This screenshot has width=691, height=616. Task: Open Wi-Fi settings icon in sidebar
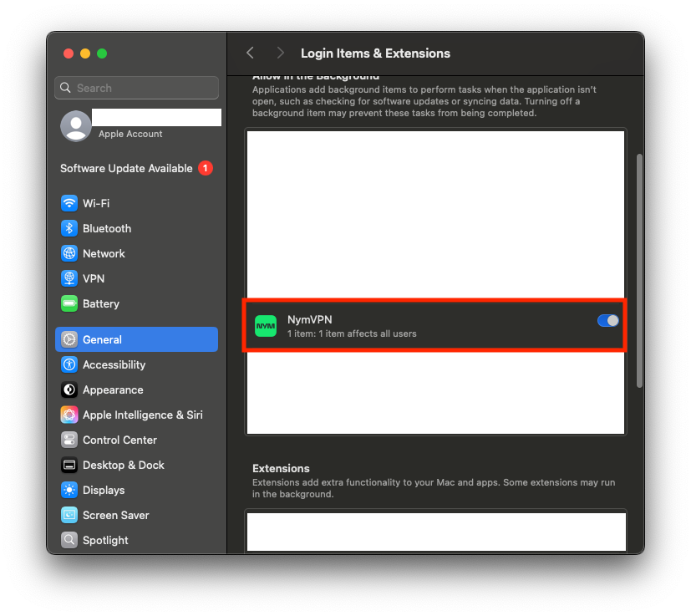(x=69, y=203)
